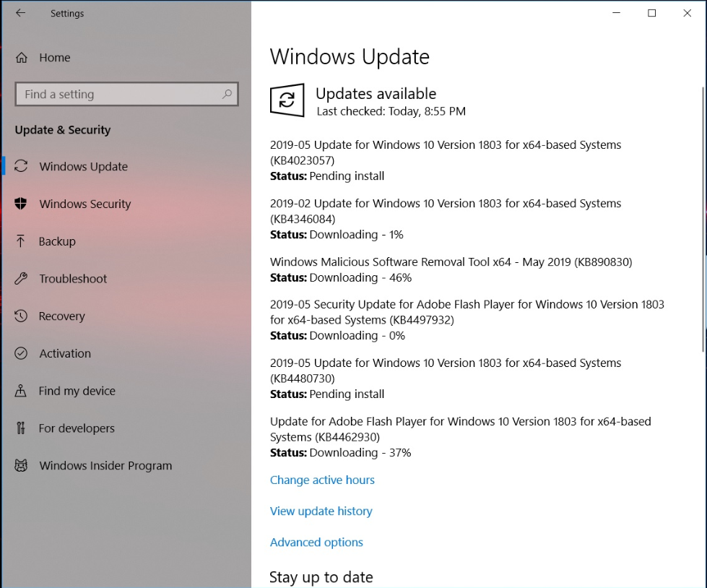Screen dimensions: 707x588
Task: Click the Windows Security shield icon
Action: coord(21,204)
